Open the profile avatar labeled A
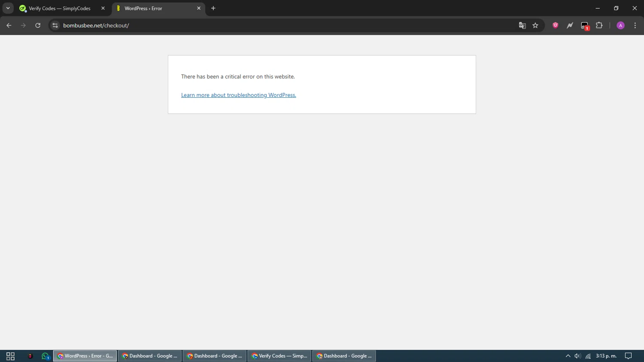 click(620, 25)
